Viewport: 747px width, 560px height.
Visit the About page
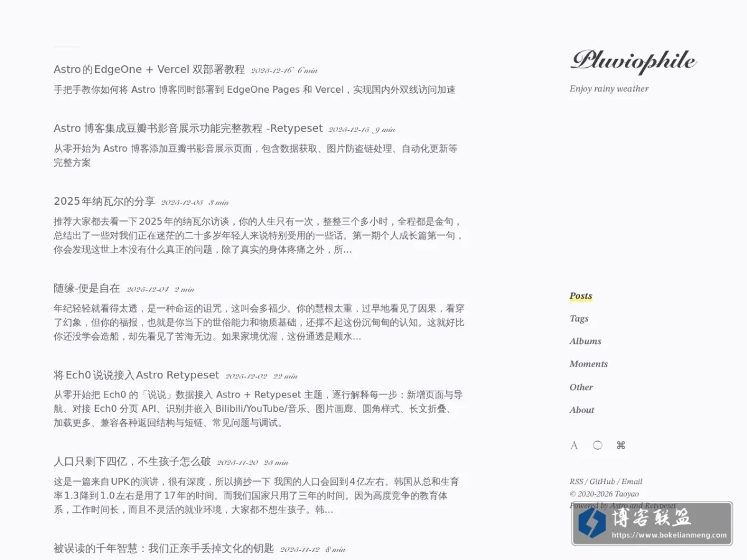click(581, 410)
